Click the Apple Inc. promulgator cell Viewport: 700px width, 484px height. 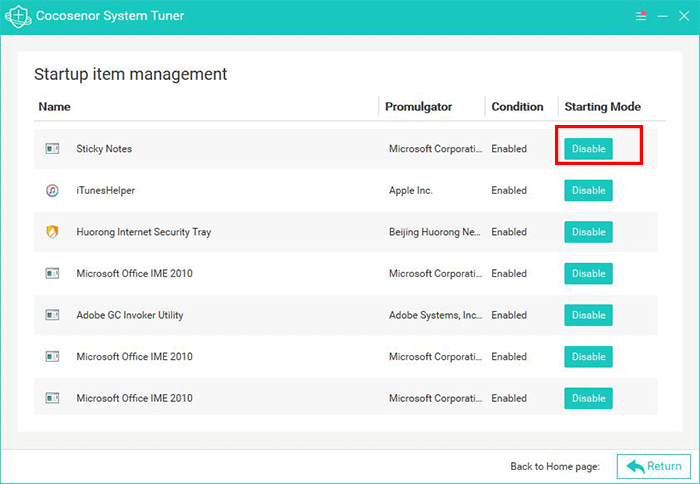coord(411,190)
